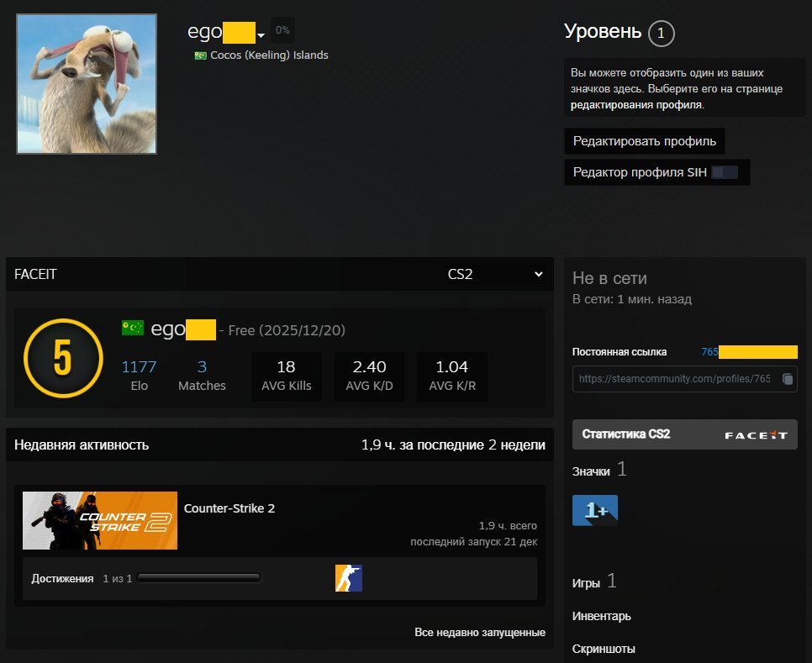Viewport: 812px width, 663px height.
Task: Click the blue 1+ badge icon
Action: 595,510
